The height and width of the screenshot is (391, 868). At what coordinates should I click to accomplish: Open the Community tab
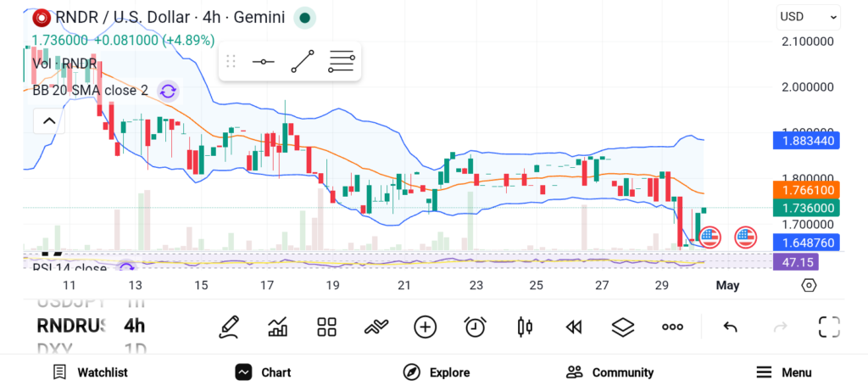point(609,372)
